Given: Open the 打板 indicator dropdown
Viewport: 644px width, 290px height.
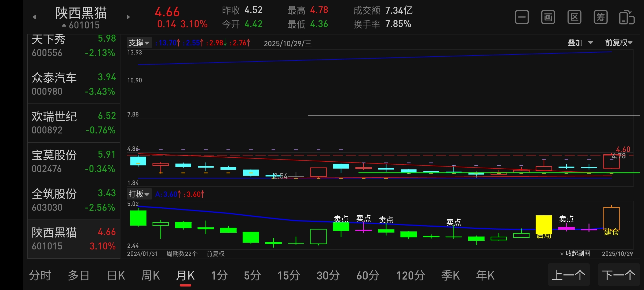Looking at the screenshot, I should pyautogui.click(x=139, y=194).
